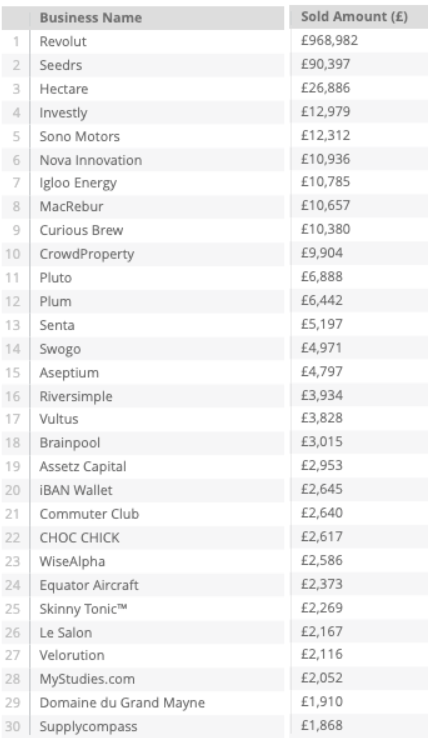Viewport: 429px width, 738px height.
Task: Select the Supplycompass row name
Action: (89, 727)
